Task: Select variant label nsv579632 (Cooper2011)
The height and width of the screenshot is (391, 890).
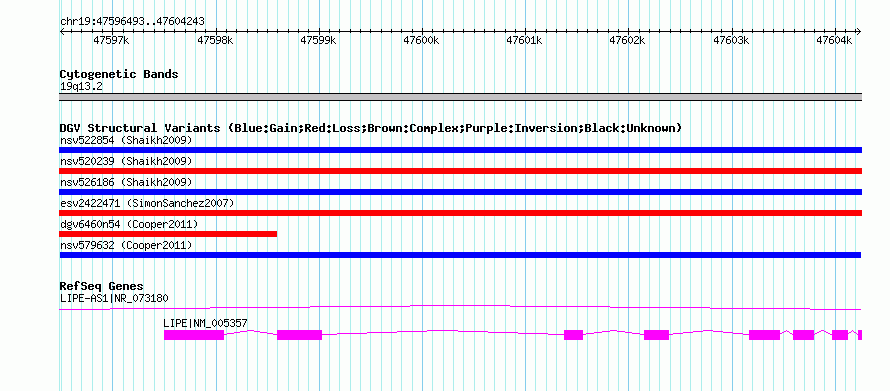Action: click(126, 245)
